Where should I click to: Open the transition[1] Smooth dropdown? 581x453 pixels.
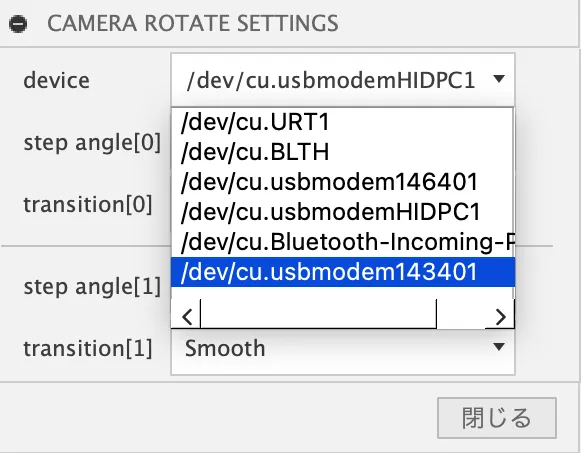tap(343, 348)
